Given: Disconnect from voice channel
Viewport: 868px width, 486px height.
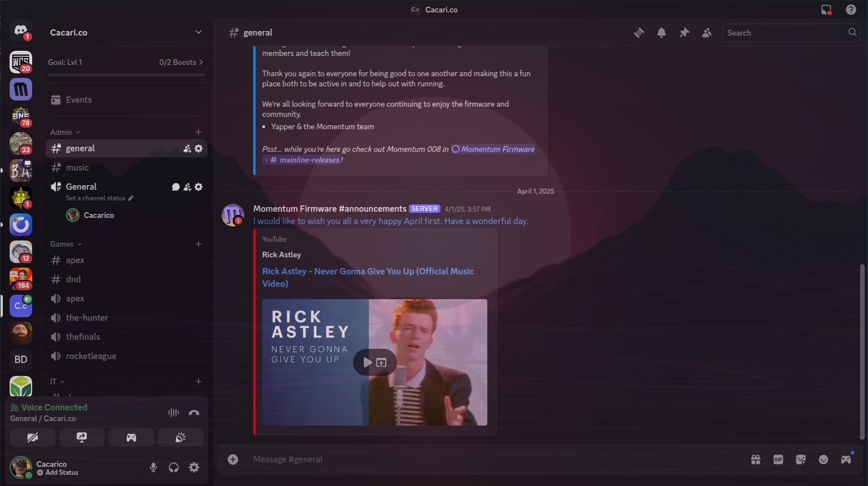Looking at the screenshot, I should point(194,413).
